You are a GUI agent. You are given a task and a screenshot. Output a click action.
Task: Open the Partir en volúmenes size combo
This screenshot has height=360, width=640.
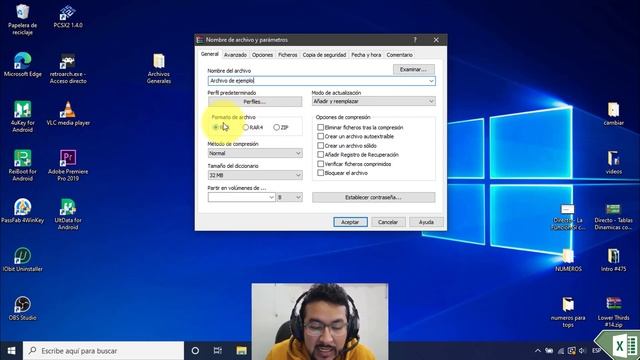(241, 197)
